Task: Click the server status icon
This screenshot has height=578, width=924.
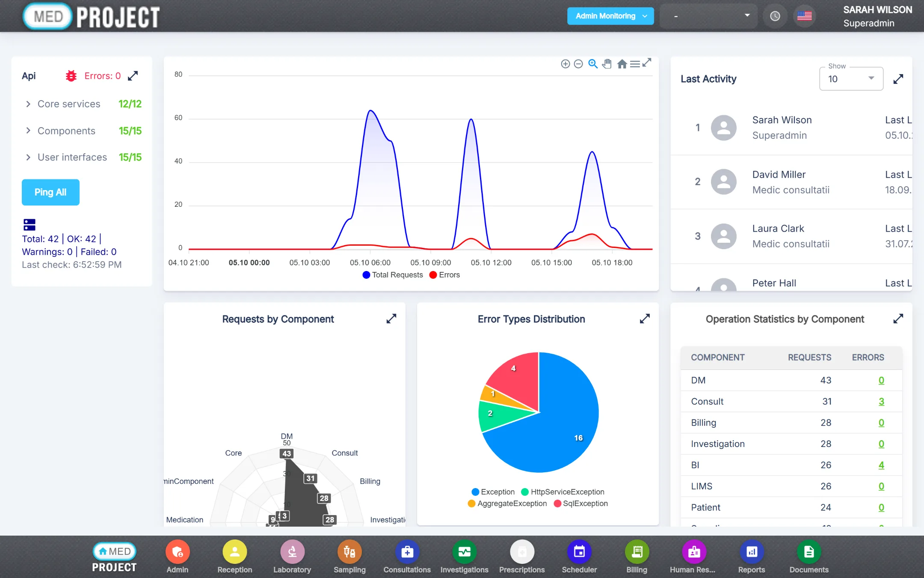Action: (29, 224)
